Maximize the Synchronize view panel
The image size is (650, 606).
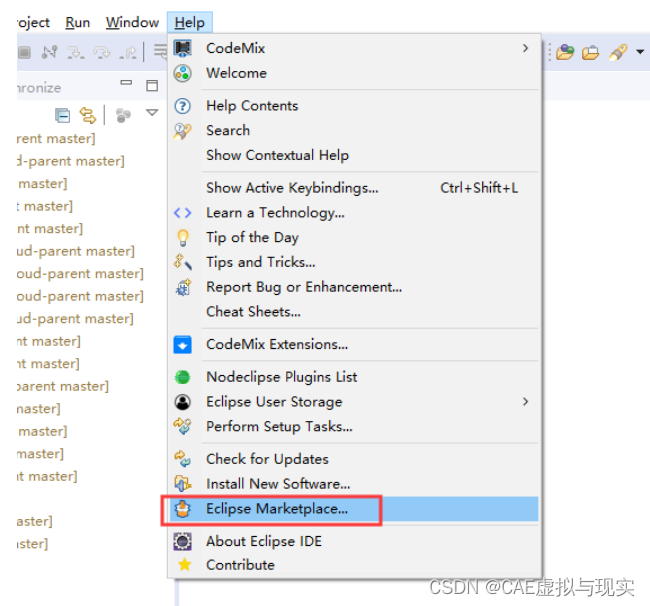[x=152, y=85]
